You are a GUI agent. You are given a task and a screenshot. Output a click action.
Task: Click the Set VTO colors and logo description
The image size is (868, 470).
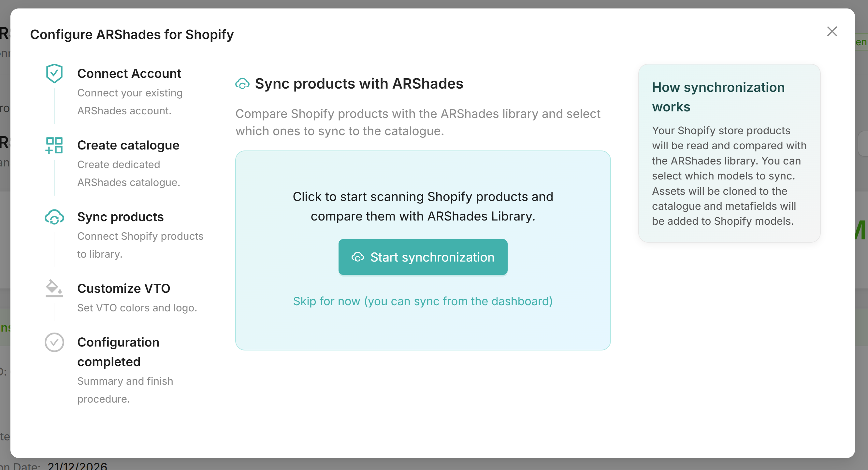137,307
